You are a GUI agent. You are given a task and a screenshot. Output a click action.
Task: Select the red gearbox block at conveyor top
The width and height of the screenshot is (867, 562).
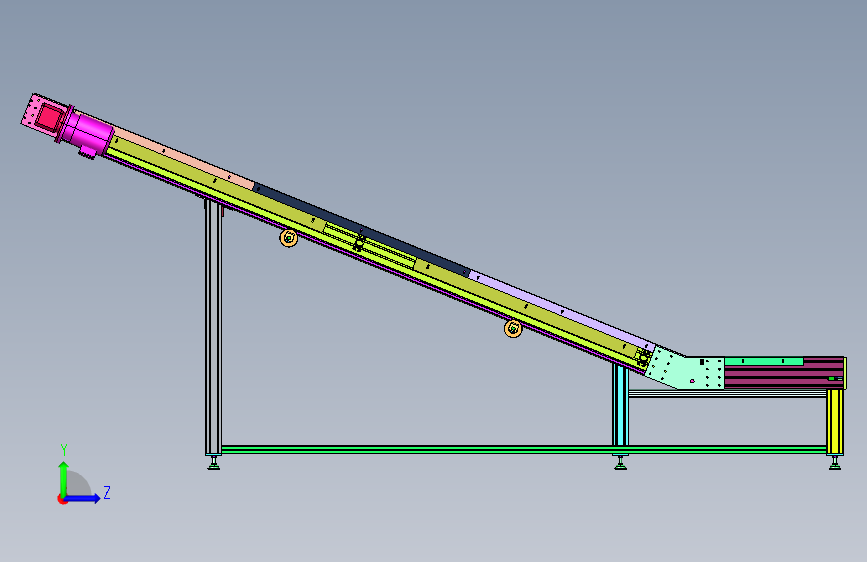coord(49,118)
